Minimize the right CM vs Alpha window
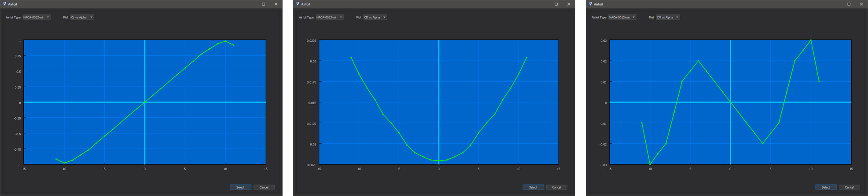This screenshot has height=196, width=868. click(837, 4)
